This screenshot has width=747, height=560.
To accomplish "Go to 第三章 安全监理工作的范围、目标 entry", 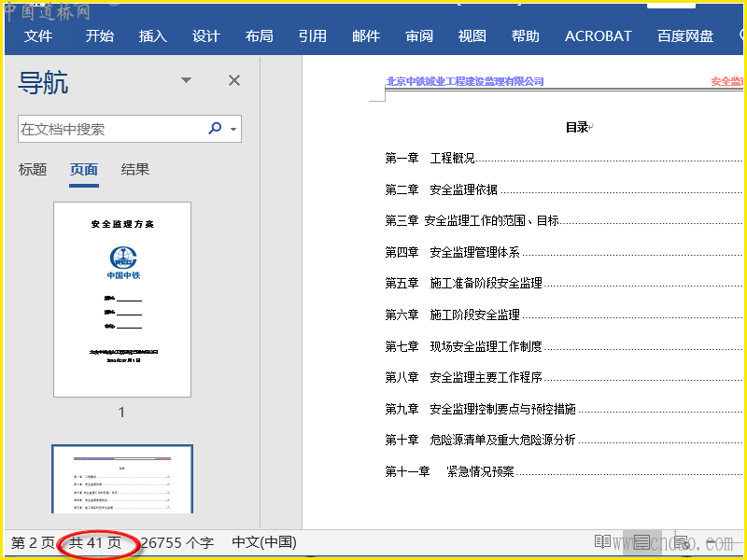I will coord(472,220).
